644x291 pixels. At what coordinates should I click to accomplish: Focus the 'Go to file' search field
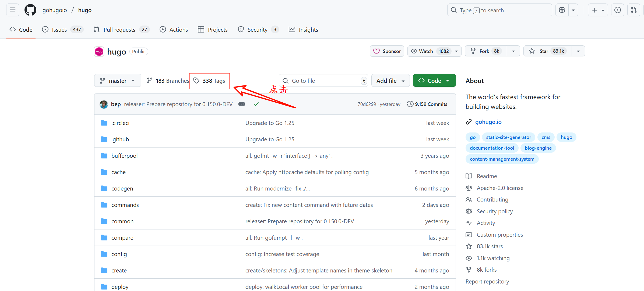coord(323,81)
